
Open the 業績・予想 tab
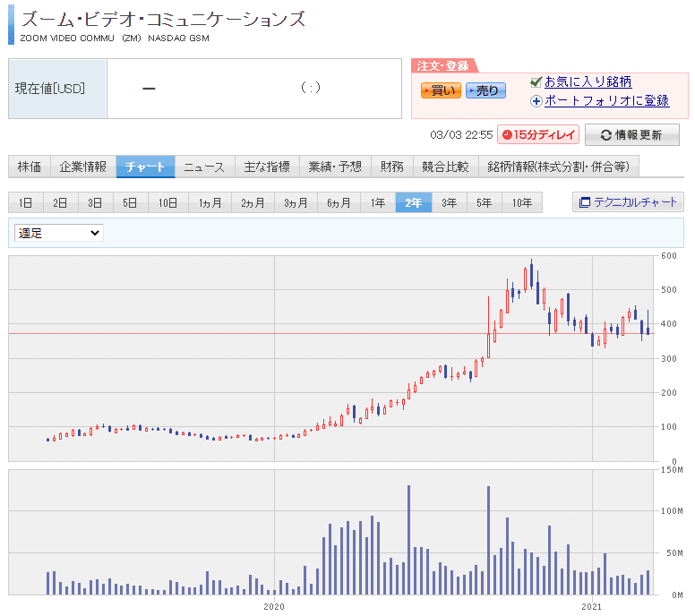click(x=335, y=167)
